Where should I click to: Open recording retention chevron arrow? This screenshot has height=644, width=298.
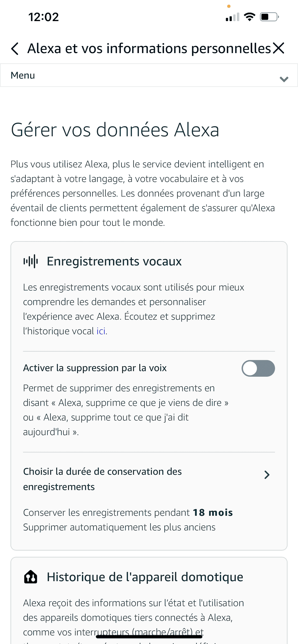point(267,475)
